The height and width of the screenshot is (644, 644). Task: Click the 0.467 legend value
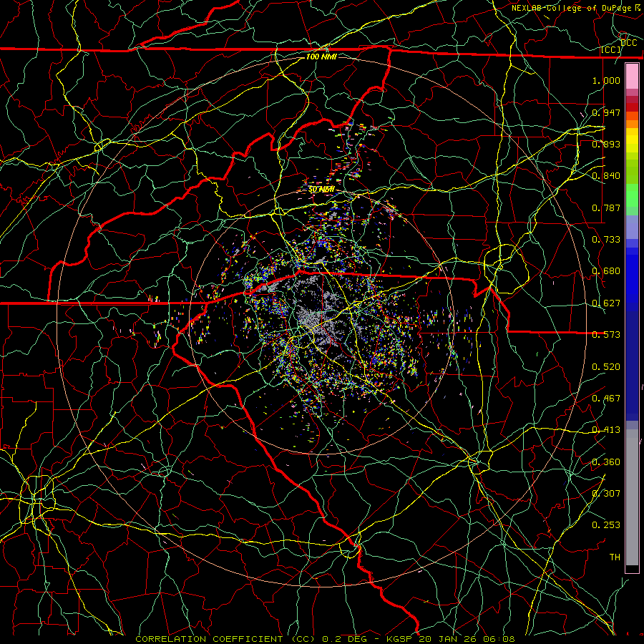click(x=606, y=399)
